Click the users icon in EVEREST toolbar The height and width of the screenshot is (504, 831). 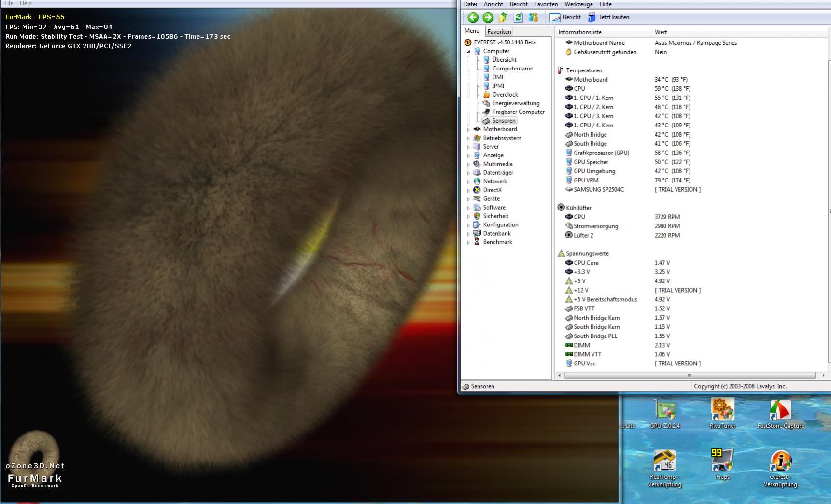point(533,17)
